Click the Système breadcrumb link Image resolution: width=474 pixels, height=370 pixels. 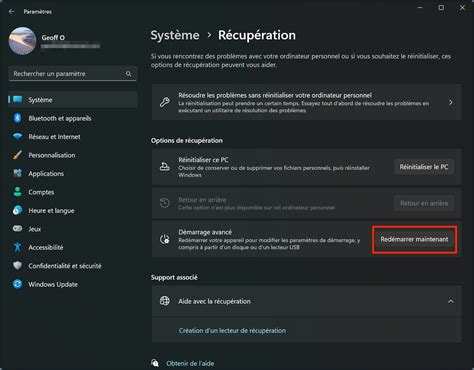(175, 35)
